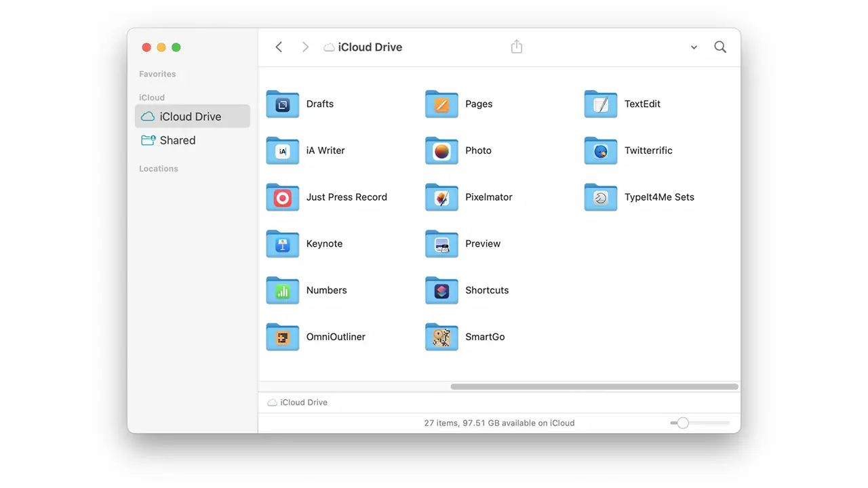Go back with the left chevron
This screenshot has height=488, width=868.
[279, 47]
